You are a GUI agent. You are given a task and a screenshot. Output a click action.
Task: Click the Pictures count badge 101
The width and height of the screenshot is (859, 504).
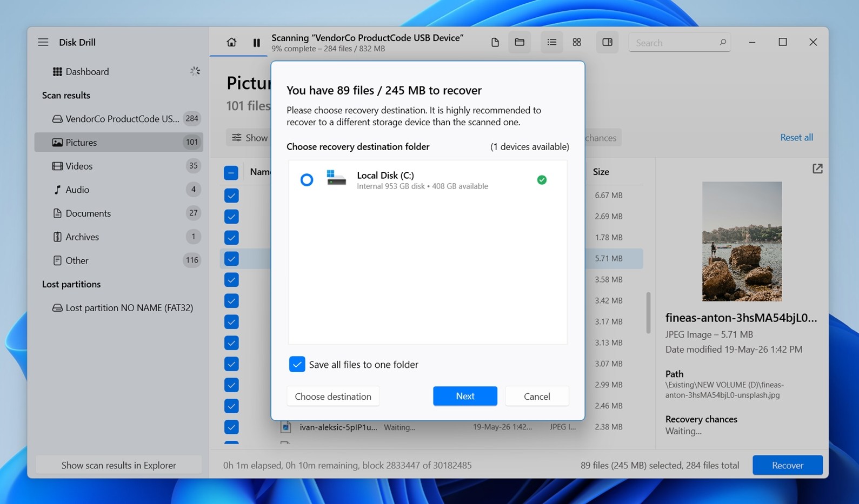[x=192, y=142]
